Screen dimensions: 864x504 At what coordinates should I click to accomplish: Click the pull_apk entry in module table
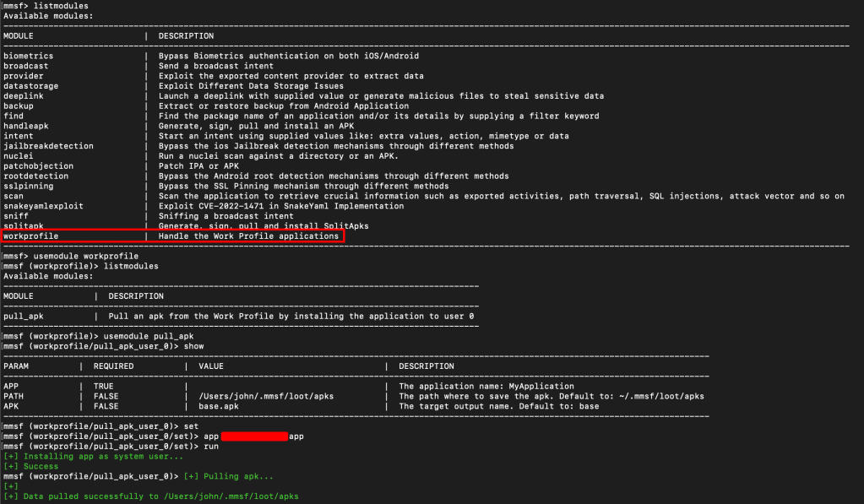pyautogui.click(x=24, y=317)
